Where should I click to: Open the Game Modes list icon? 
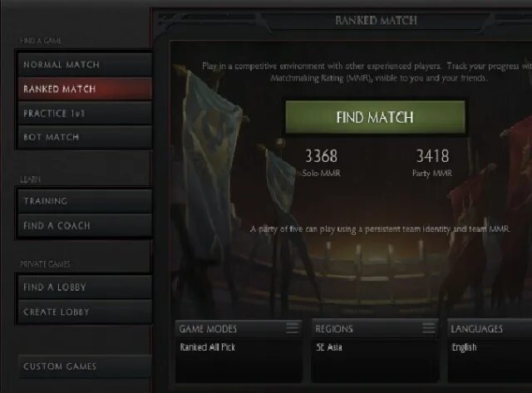292,328
